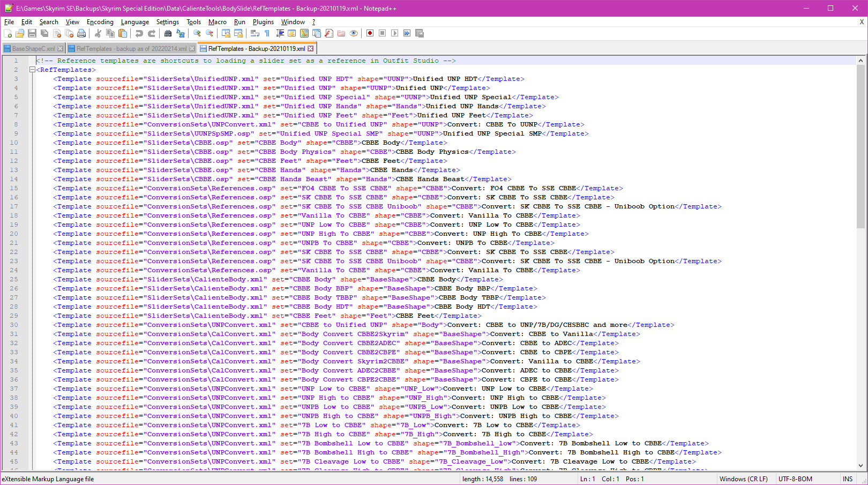This screenshot has height=485, width=868.
Task: Click the scrollbar down arrow
Action: coord(860,466)
